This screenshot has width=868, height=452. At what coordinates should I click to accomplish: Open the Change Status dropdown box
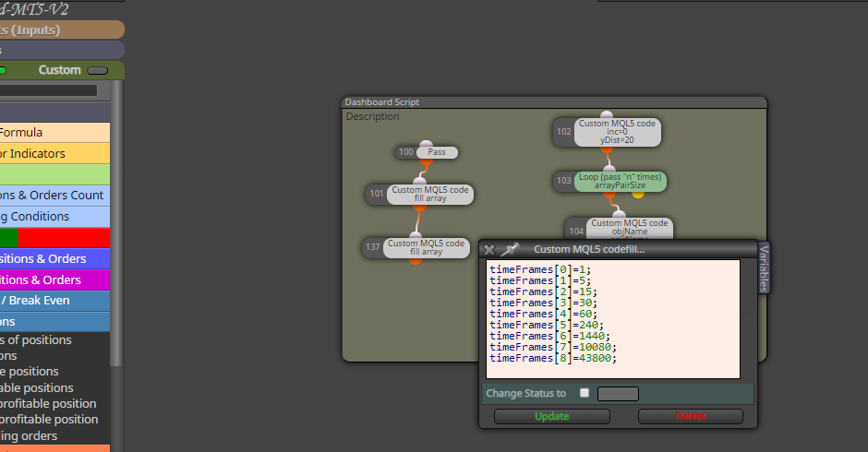point(618,393)
